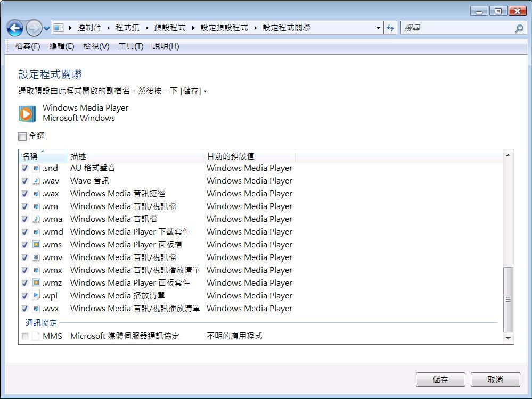Expand the arrow before 控制台 in breadcrumb

(70, 28)
